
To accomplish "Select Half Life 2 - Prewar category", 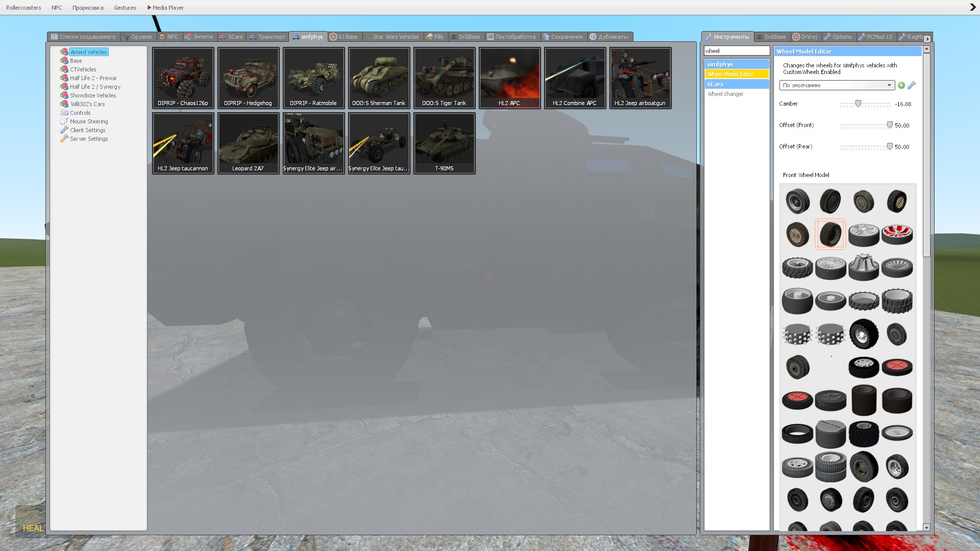I will [93, 78].
